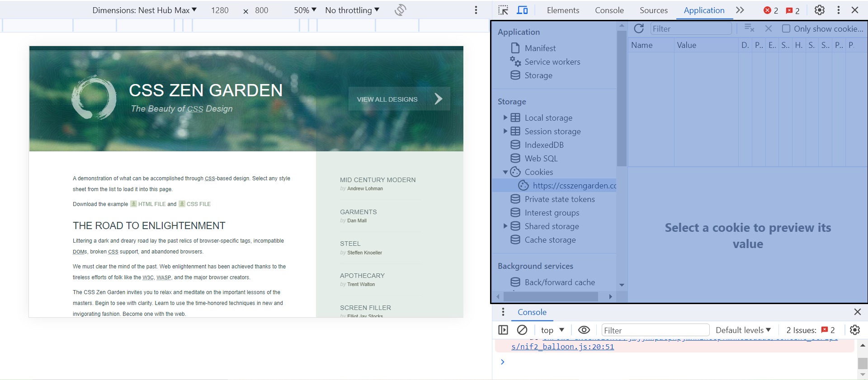Open the Dimensions Nest Hub Max dropdown

pos(144,10)
